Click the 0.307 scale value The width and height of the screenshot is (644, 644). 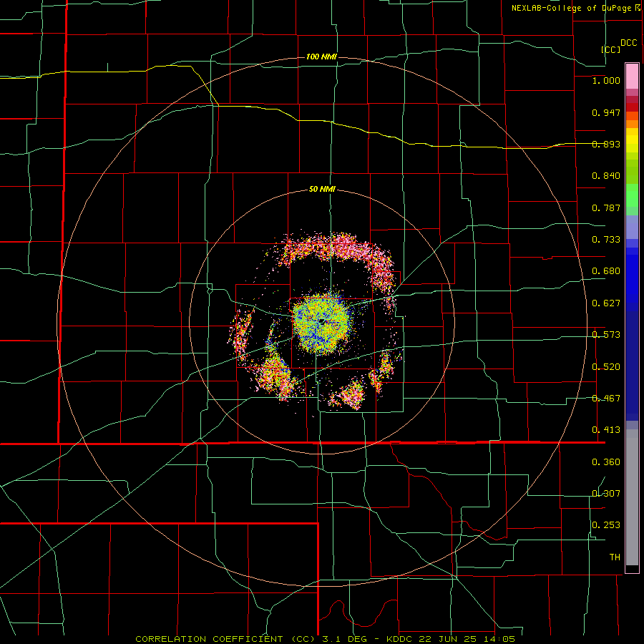[606, 494]
